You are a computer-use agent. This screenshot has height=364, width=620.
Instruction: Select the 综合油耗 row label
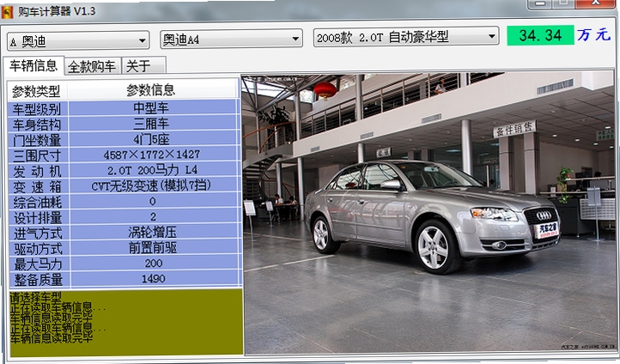click(x=39, y=202)
